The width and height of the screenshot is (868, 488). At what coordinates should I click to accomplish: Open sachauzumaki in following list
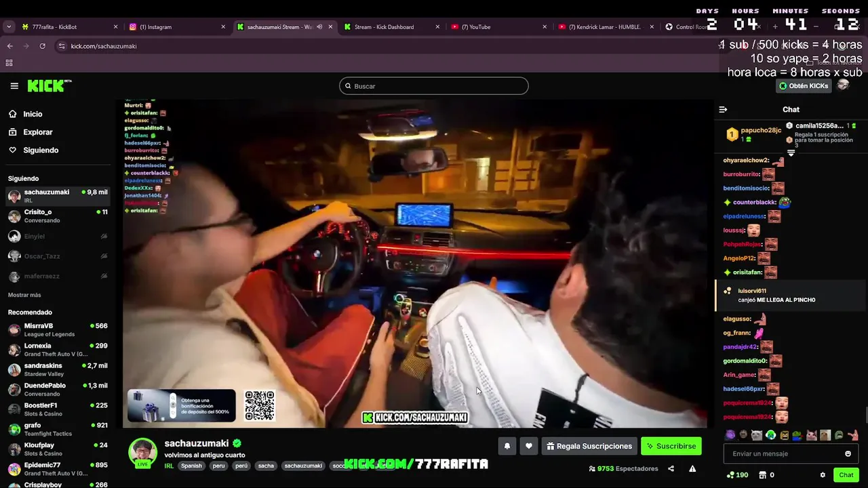(58, 196)
